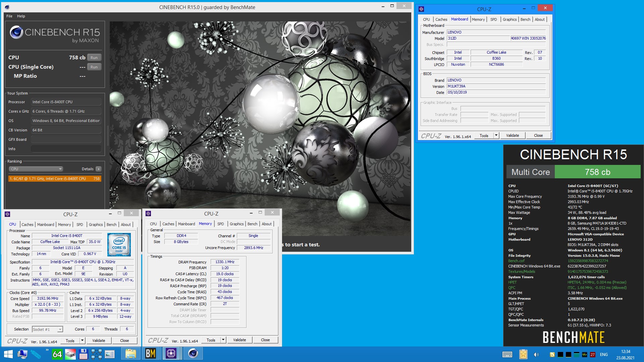Viewport: 644px width, 362px height.
Task: Click the blue USB stick taskbar icon
Action: click(36, 354)
